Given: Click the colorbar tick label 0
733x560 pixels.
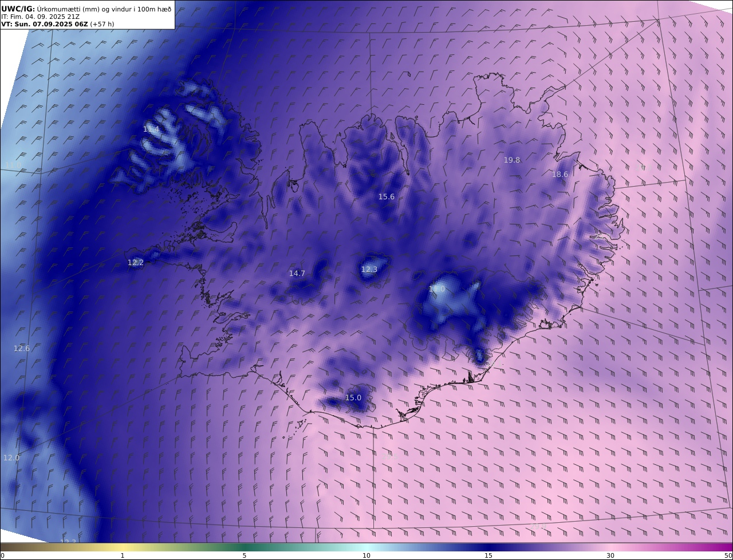Looking at the screenshot, I should click(2, 556).
